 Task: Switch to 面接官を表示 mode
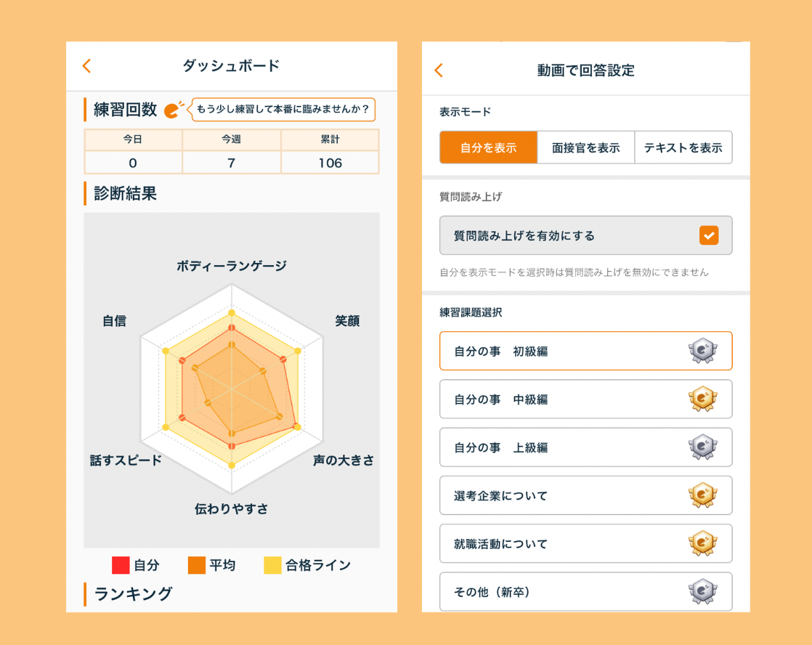(585, 147)
